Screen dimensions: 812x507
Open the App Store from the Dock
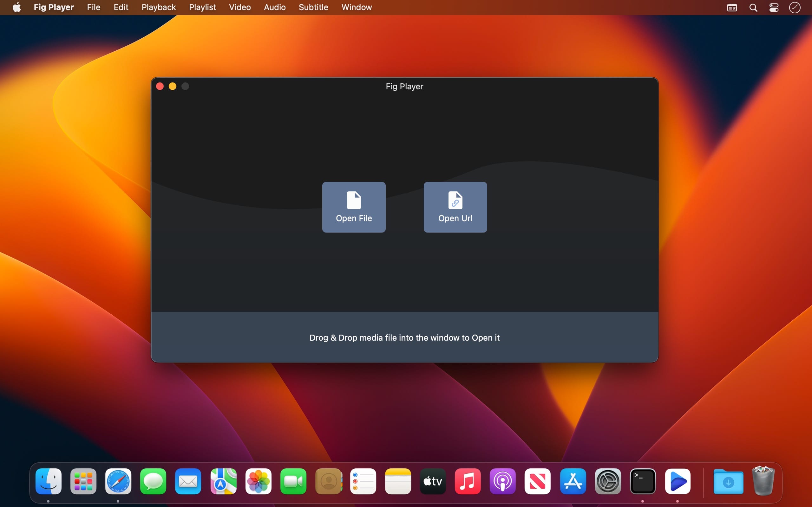(x=573, y=481)
